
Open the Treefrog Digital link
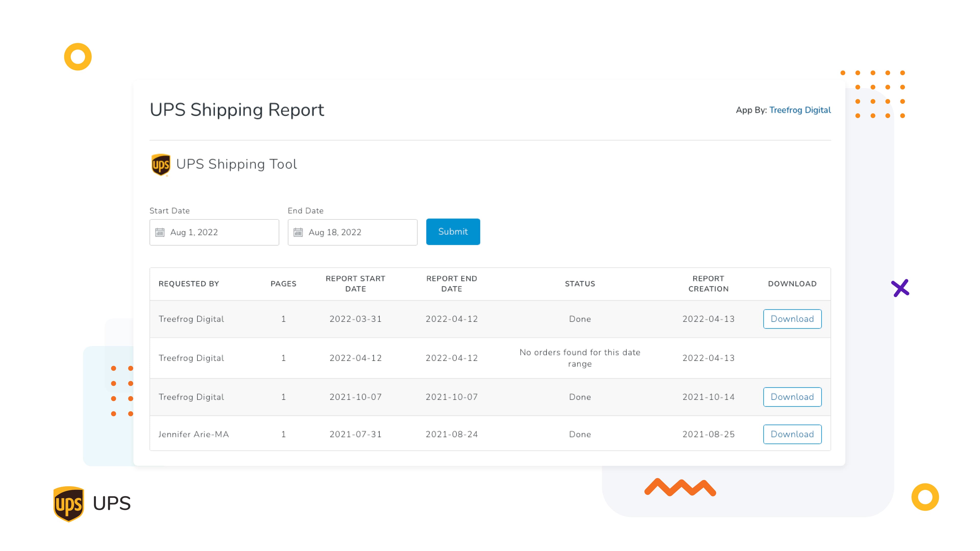tap(800, 110)
